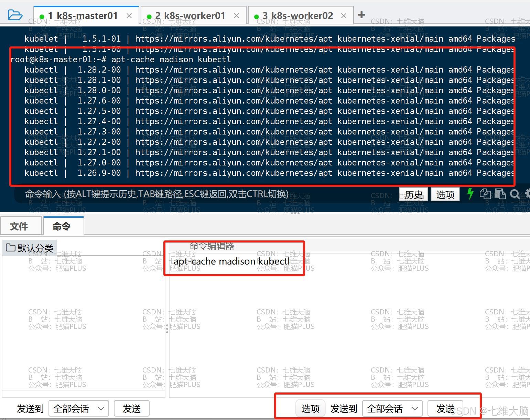Click in command editor text 'apt-cache madison kubectl'

click(231, 261)
